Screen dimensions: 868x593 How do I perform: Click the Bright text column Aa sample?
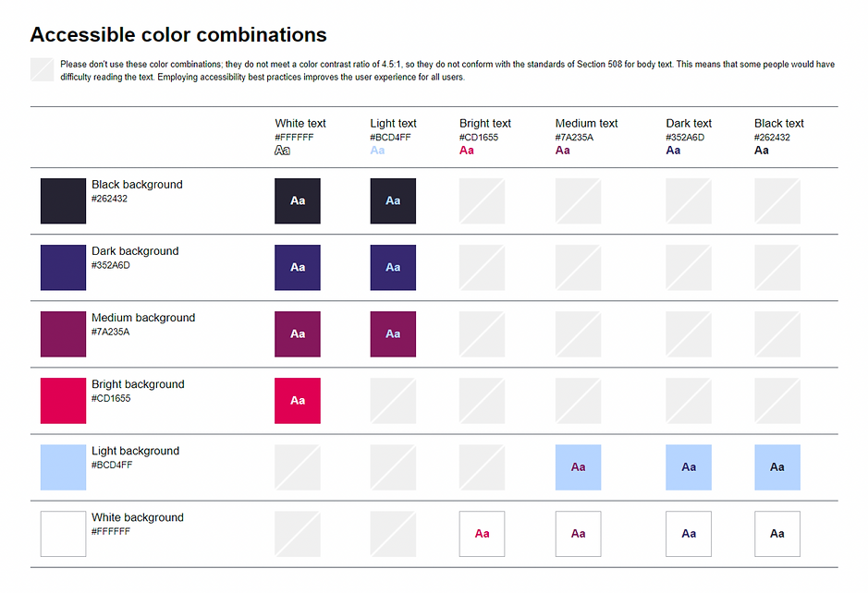467,151
